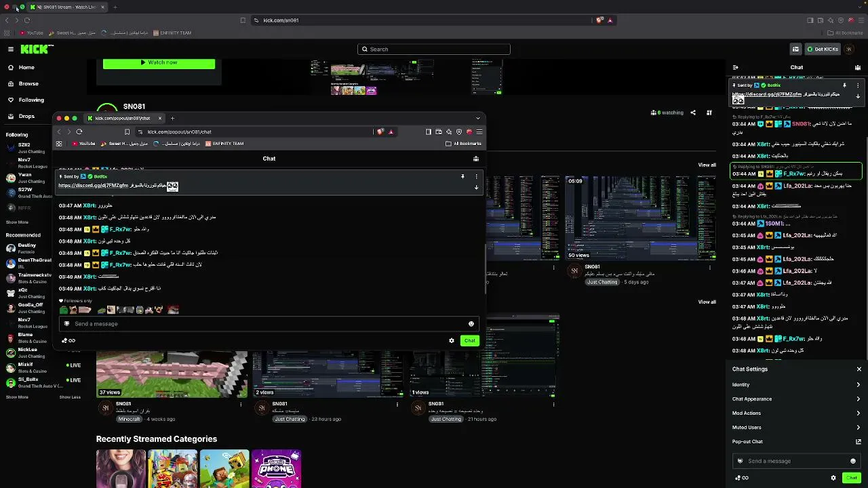Open Pop-out Chat external-link icon
The width and height of the screenshot is (868, 488).
point(859,441)
